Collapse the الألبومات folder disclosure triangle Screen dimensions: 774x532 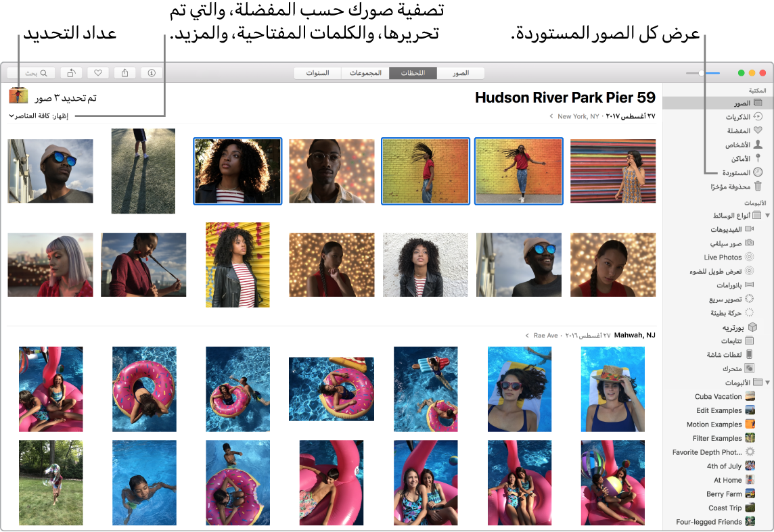pos(768,383)
